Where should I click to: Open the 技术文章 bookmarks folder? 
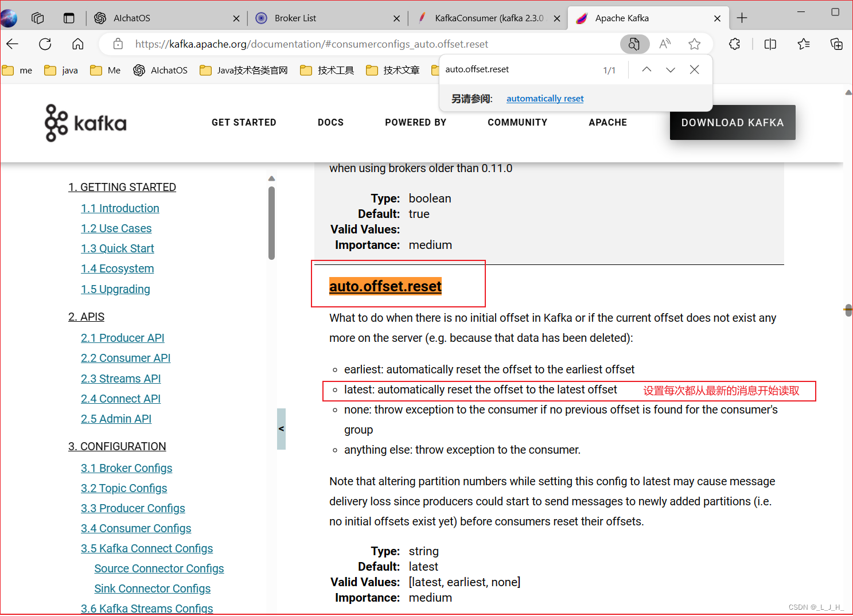(x=393, y=70)
